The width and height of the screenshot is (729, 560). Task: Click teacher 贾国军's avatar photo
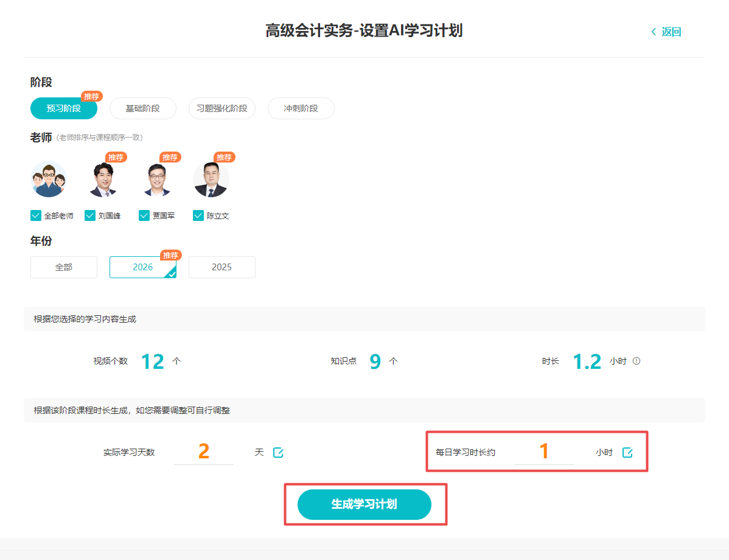tap(156, 180)
